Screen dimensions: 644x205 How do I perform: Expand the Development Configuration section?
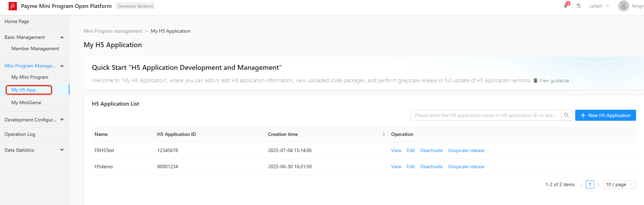pos(62,120)
